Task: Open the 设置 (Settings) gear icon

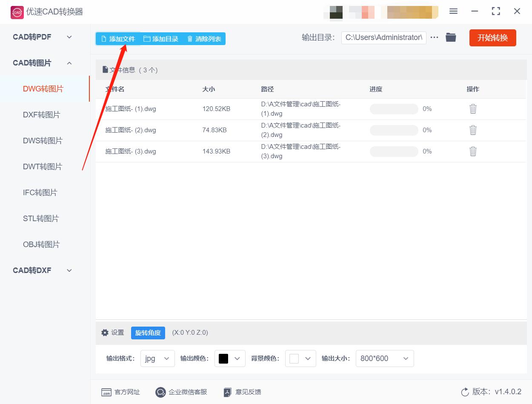Action: 105,333
